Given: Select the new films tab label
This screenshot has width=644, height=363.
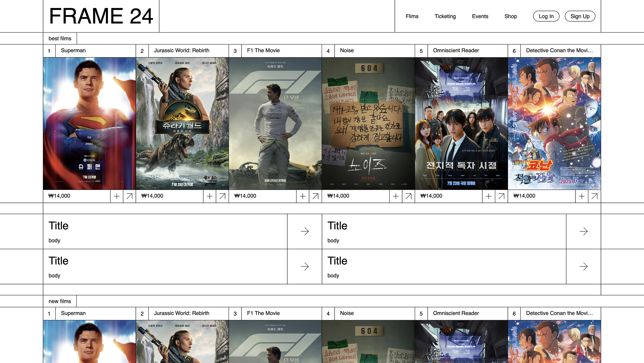Looking at the screenshot, I should (60, 301).
